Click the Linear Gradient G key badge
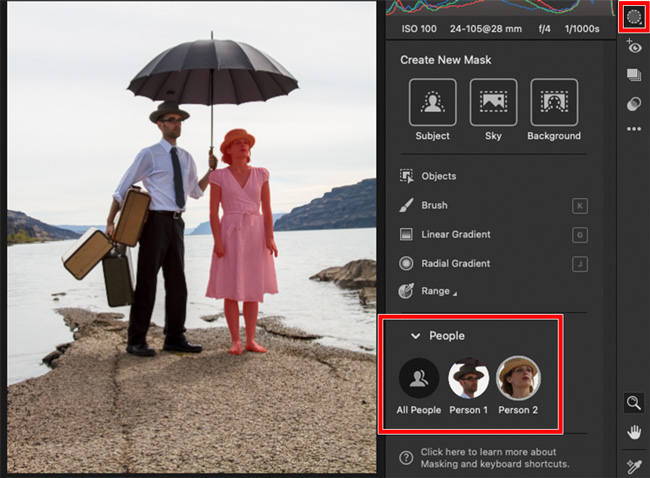This screenshot has width=650, height=478. (x=580, y=235)
